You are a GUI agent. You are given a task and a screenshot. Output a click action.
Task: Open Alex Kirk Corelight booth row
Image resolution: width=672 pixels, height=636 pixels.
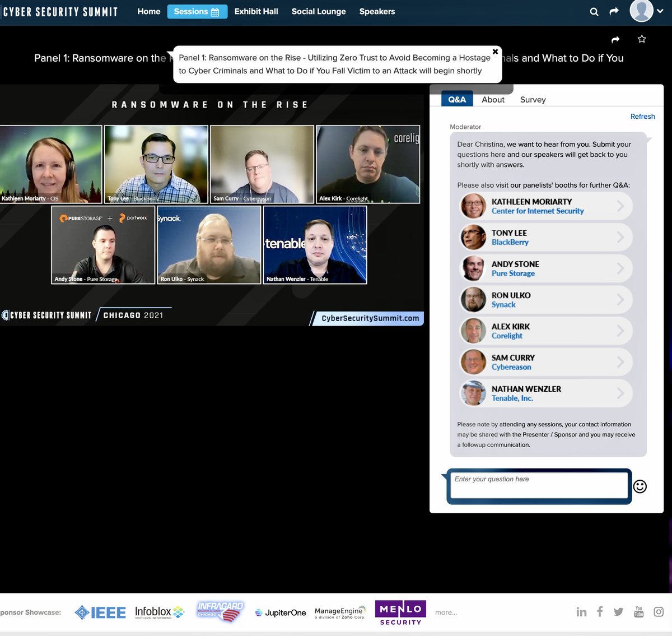point(545,331)
